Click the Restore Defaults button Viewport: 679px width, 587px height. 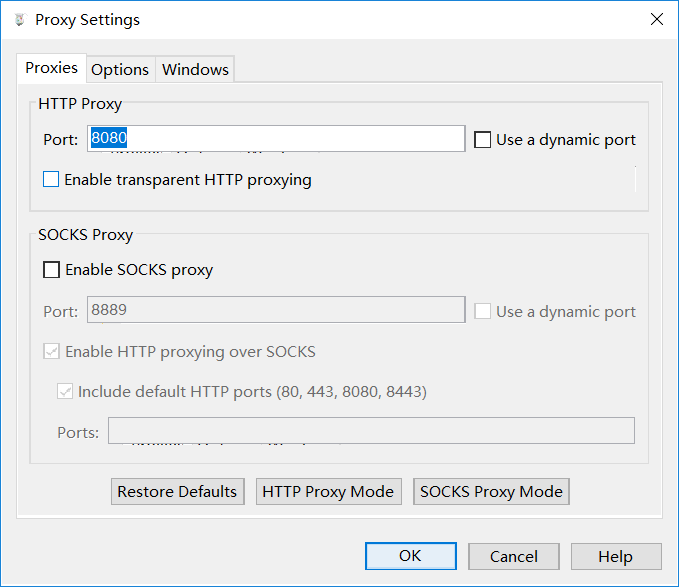tap(178, 491)
